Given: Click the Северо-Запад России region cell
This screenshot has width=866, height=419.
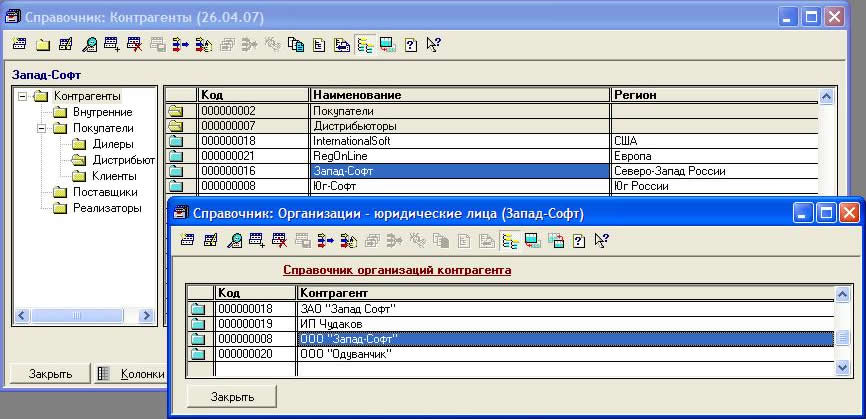Looking at the screenshot, I should (714, 171).
